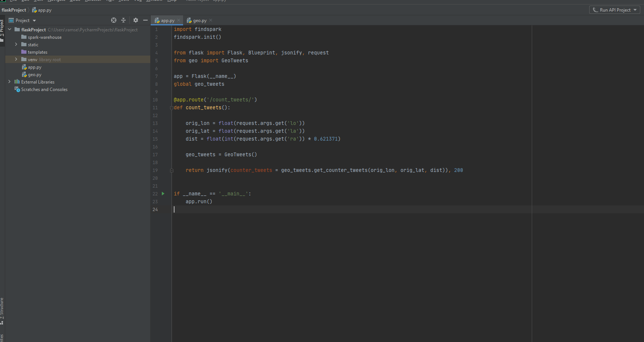Click line number 10 in the gutter

click(x=155, y=100)
